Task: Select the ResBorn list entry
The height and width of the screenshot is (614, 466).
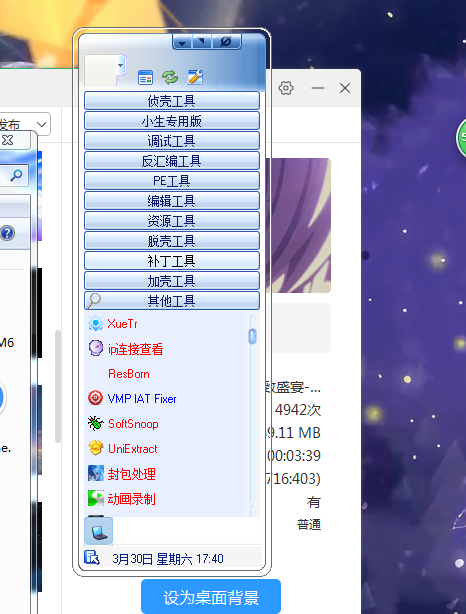Action: coord(129,374)
